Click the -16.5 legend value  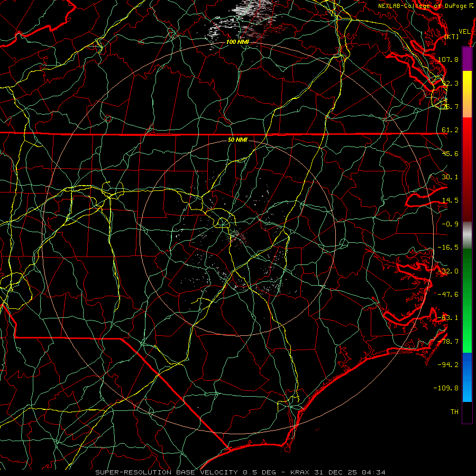point(448,248)
